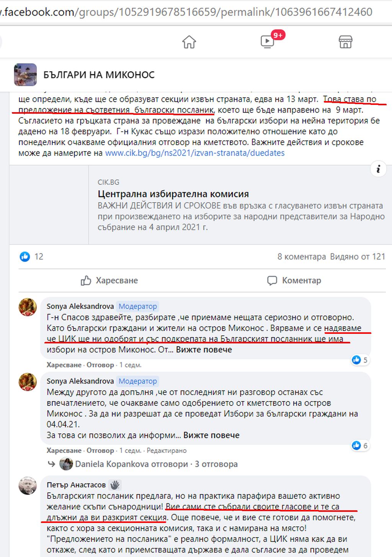The width and height of the screenshot is (392, 557).
Task: Open БЪЛГАРИ НА МИКОНОС group avatar
Action: tap(25, 75)
